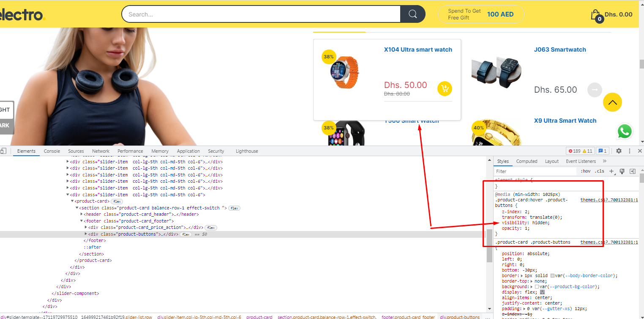The width and height of the screenshot is (644, 319).
Task: Toggle the rendering emulations paintbrush icon
Action: pyautogui.click(x=622, y=171)
